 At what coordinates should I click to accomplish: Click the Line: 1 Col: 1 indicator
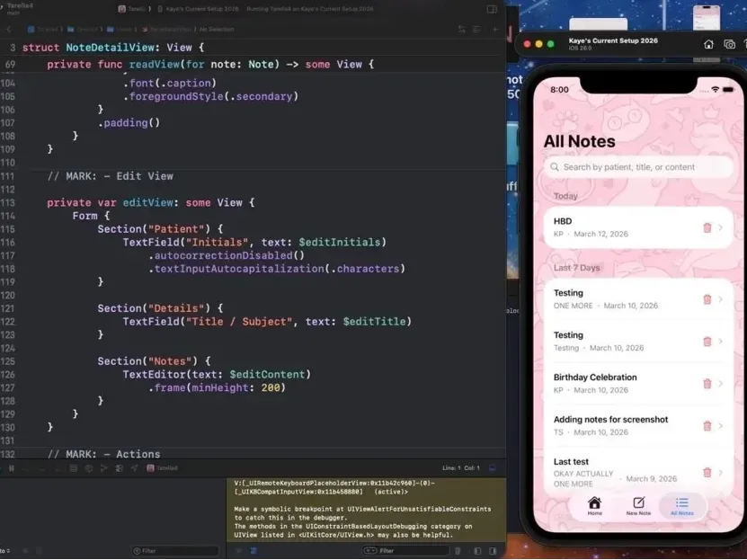(460, 468)
